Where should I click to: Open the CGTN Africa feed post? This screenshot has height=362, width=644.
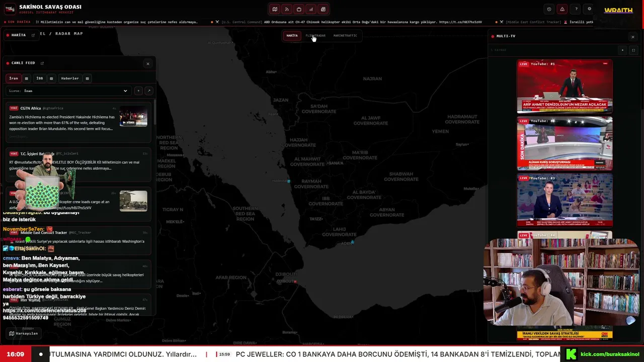coord(78,122)
